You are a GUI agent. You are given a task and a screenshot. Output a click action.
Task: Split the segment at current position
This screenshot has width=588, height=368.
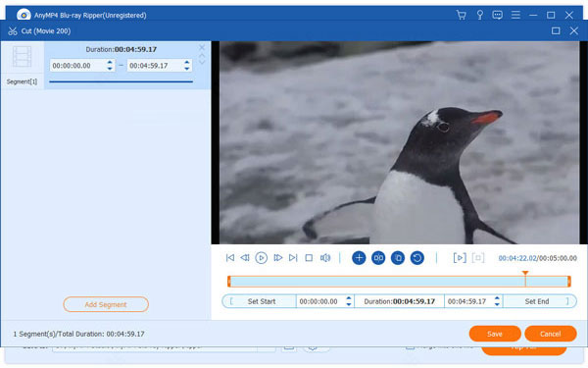point(378,258)
